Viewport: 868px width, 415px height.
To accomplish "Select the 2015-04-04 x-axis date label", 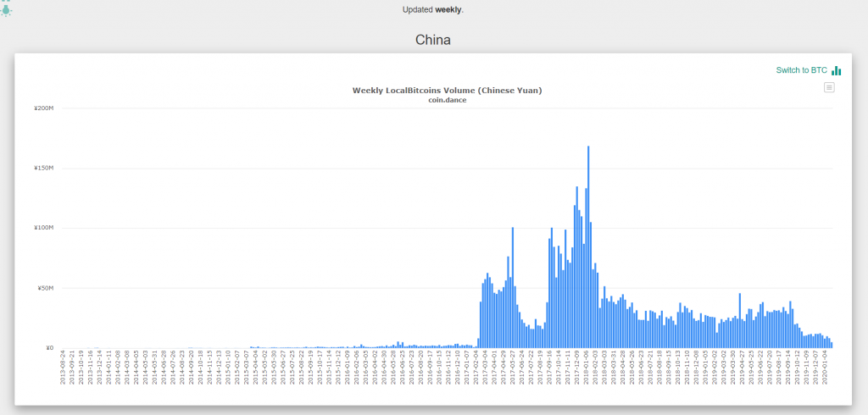I will [253, 367].
